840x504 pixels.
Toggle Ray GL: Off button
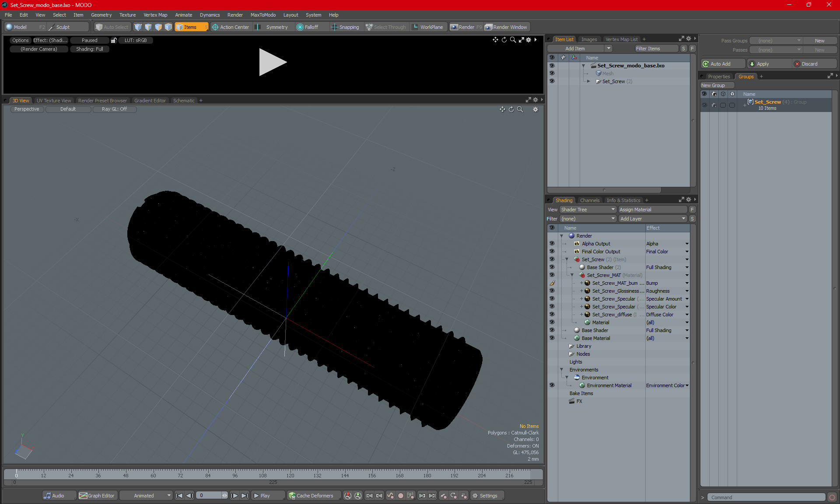pyautogui.click(x=114, y=109)
